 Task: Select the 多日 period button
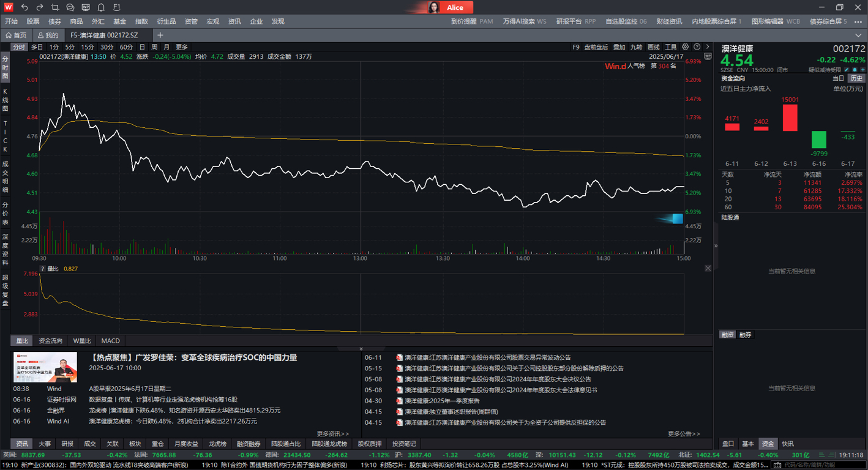(37, 47)
